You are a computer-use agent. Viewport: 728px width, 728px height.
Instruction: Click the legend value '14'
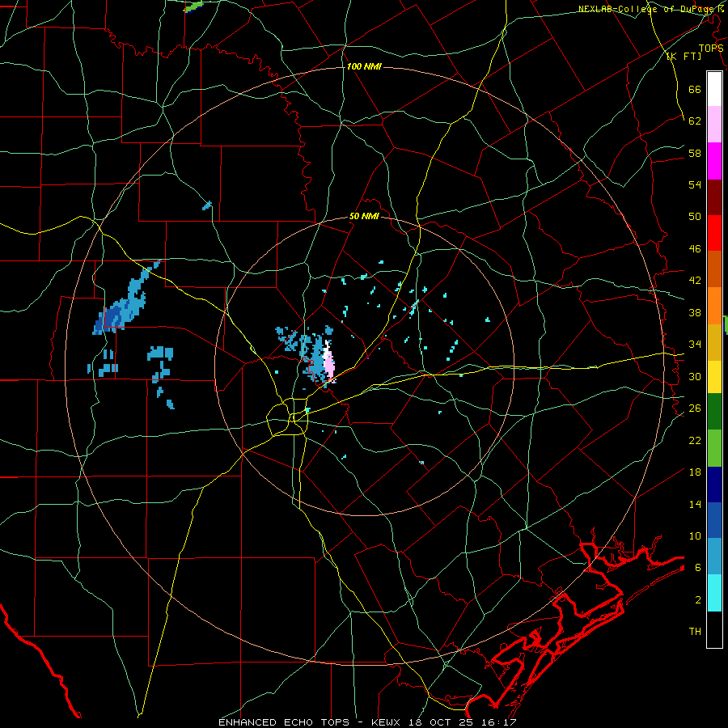(x=695, y=504)
